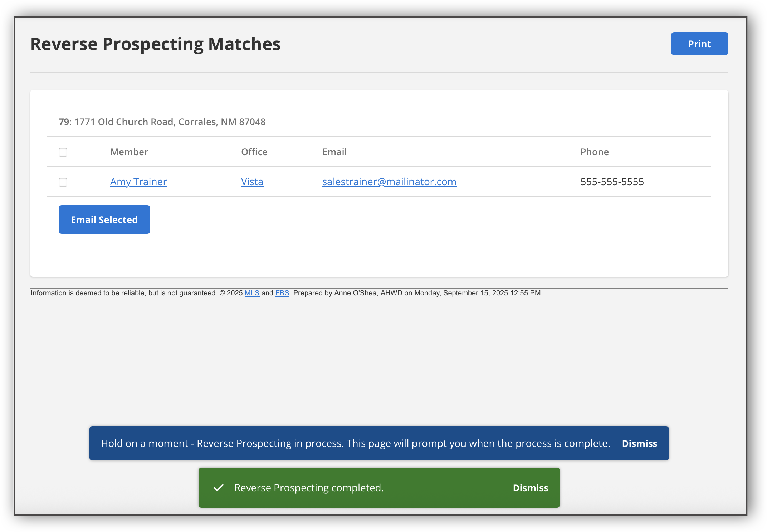Check the select-all checkbox in table header
The height and width of the screenshot is (532, 767).
63,152
